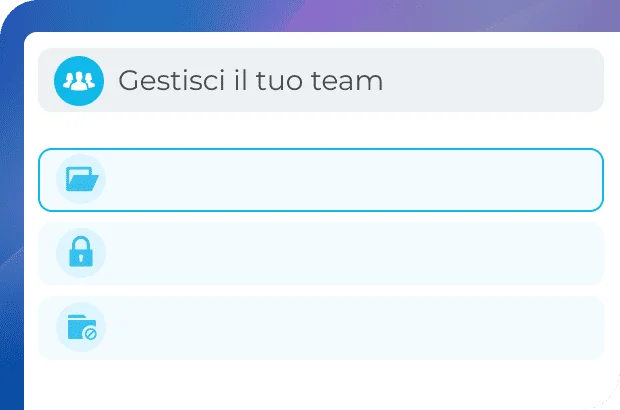The width and height of the screenshot is (620, 410).
Task: Choose the middle option under the header
Action: (320, 254)
